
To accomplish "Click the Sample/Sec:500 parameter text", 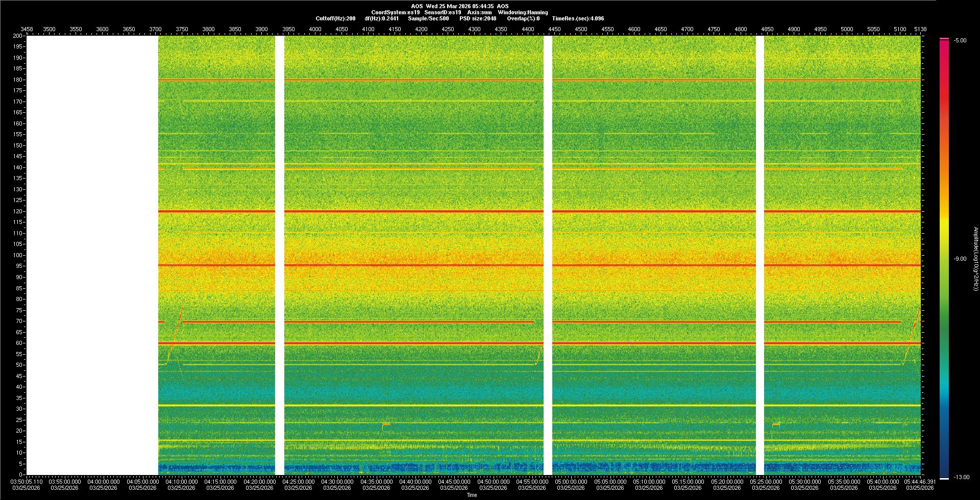I will pos(428,18).
